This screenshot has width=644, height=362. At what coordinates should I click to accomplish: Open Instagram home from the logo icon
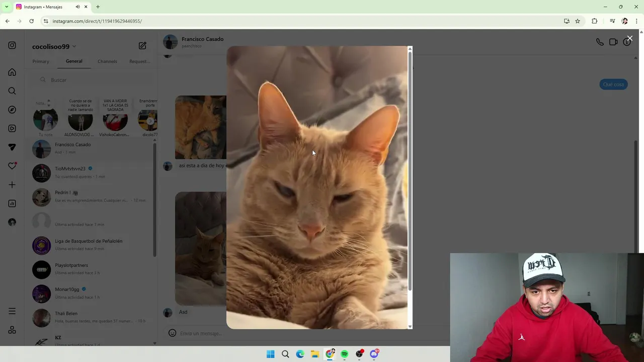(x=12, y=45)
